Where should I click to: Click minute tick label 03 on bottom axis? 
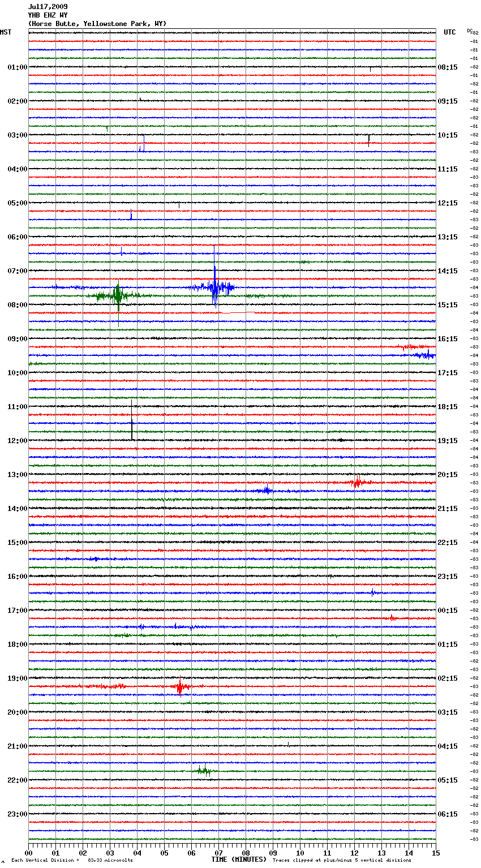click(110, 853)
